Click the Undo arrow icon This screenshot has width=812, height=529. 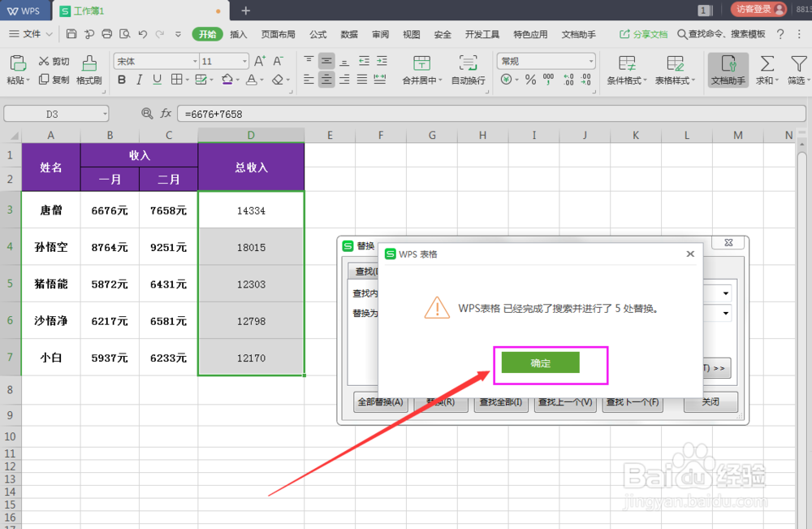tap(142, 34)
